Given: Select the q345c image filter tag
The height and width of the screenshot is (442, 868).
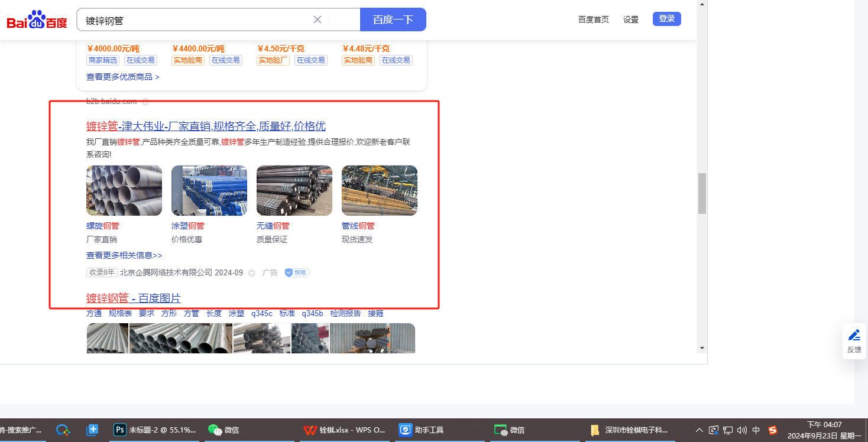Looking at the screenshot, I should [262, 313].
